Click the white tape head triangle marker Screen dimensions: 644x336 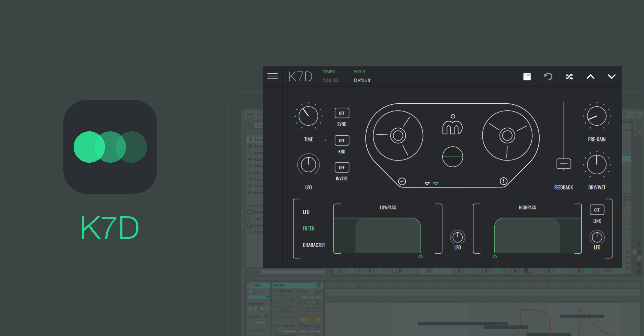tap(427, 184)
